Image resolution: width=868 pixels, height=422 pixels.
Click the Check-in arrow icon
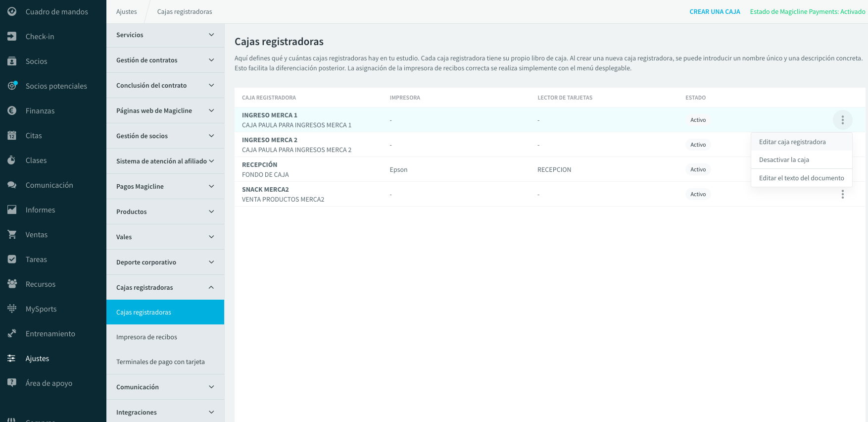[12, 36]
